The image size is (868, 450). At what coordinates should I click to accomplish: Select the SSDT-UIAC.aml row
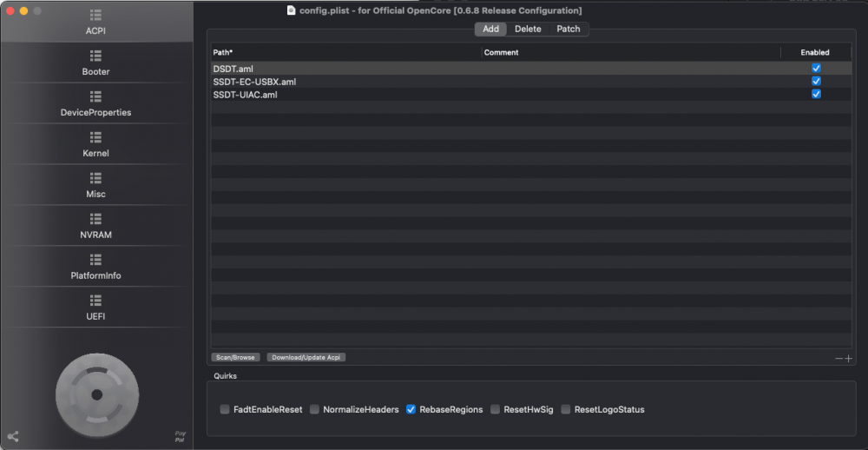click(531, 94)
